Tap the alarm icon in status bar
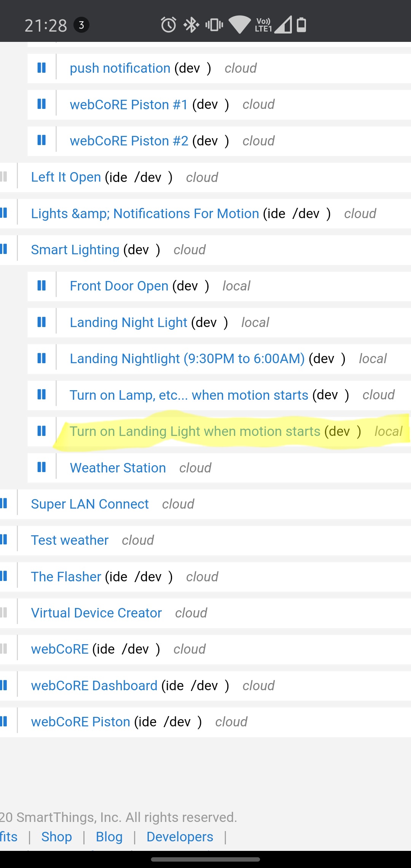 (168, 25)
